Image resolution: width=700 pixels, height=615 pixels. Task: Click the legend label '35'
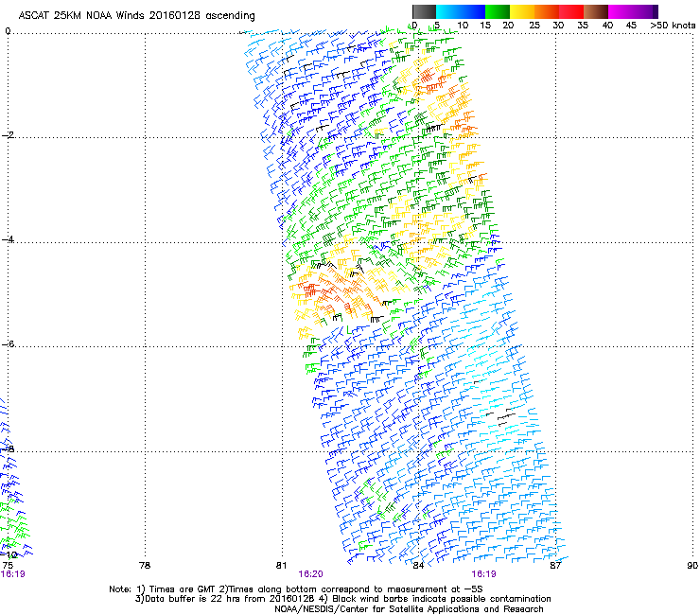[x=583, y=26]
